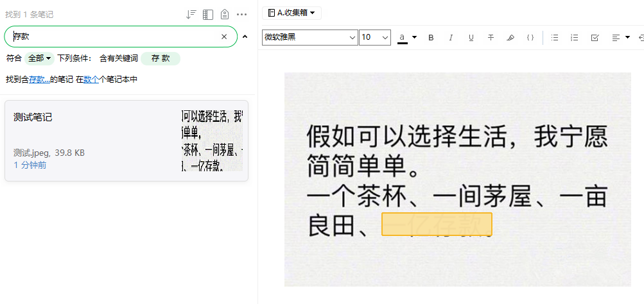Open the A.收集箱 notebook selector
The height and width of the screenshot is (304, 644).
click(292, 13)
